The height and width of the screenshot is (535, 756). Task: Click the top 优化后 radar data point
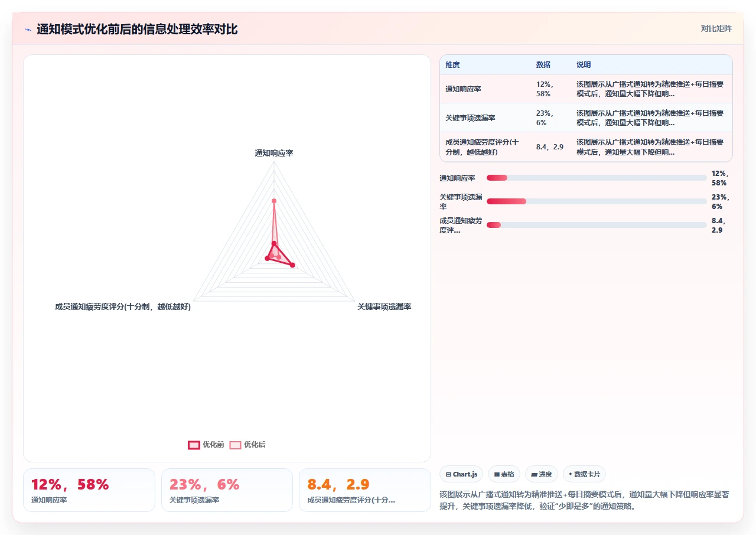tap(274, 201)
